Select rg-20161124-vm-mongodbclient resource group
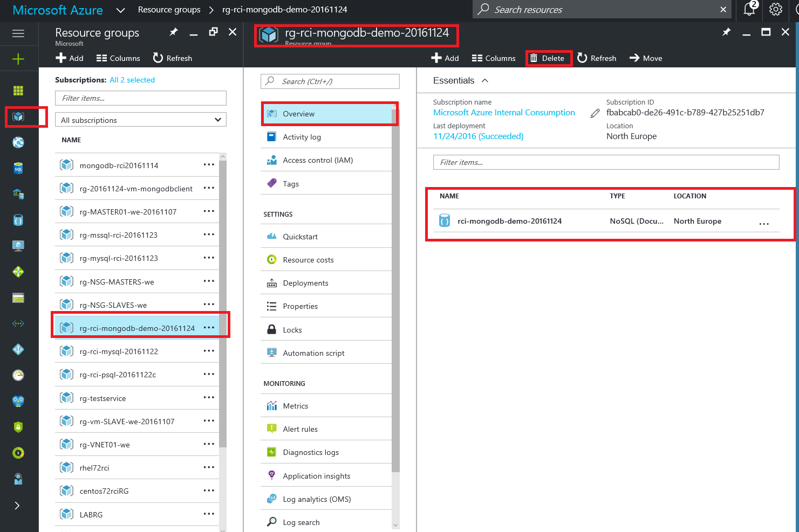The image size is (799, 532). click(x=137, y=189)
